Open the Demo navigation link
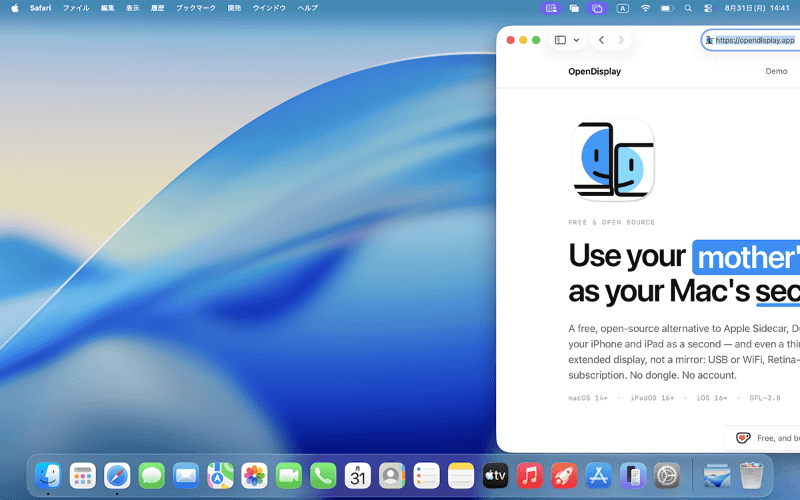The image size is (800, 500). (x=776, y=71)
